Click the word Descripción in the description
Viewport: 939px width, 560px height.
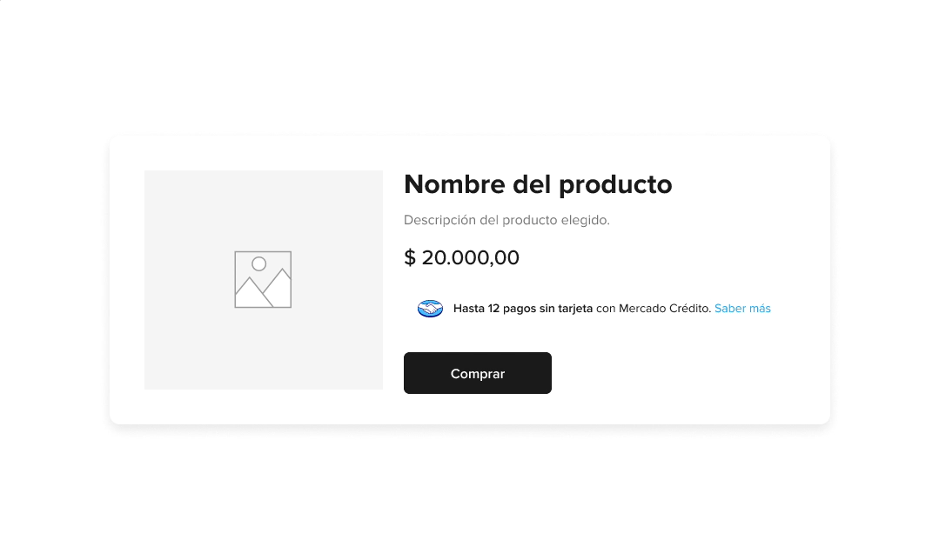439,221
